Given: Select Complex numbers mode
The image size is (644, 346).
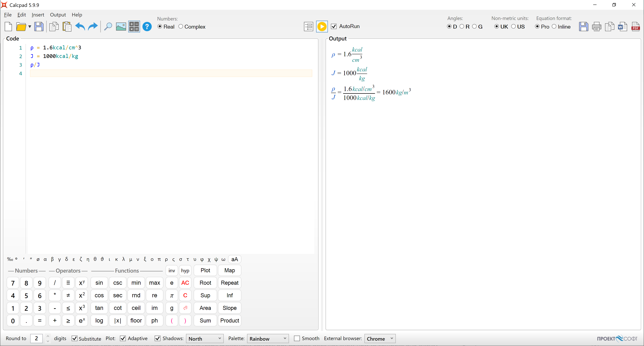Looking at the screenshot, I should pyautogui.click(x=181, y=27).
